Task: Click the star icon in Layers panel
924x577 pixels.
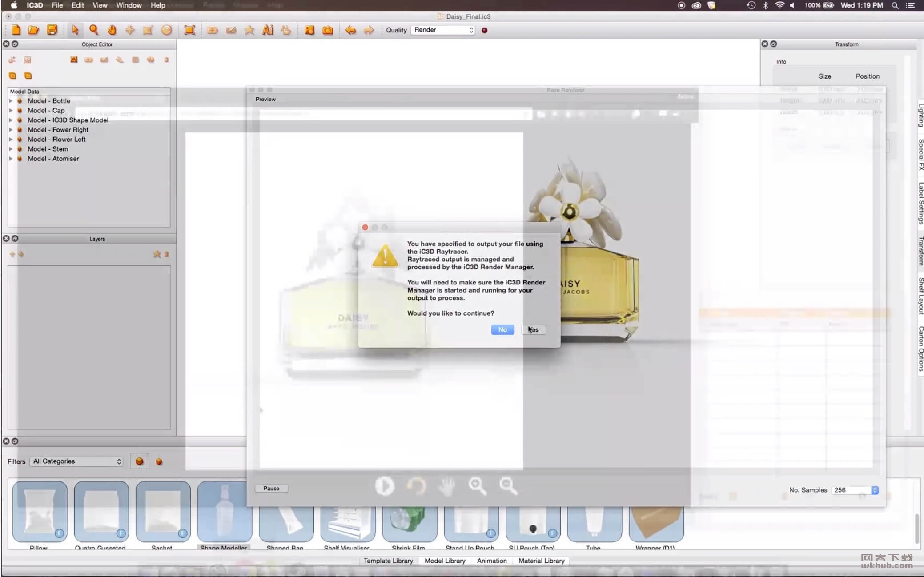Action: (x=157, y=254)
